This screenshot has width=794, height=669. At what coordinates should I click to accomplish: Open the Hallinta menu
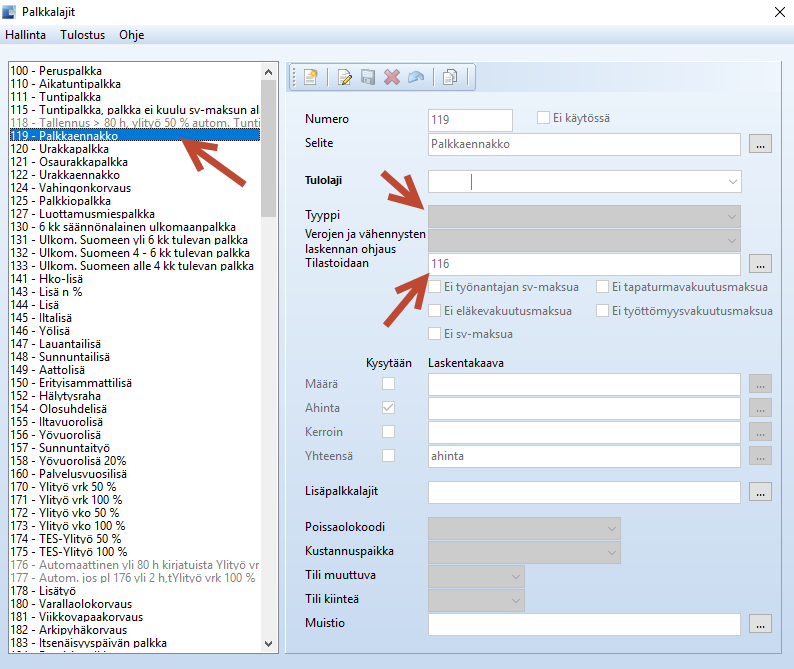[25, 35]
